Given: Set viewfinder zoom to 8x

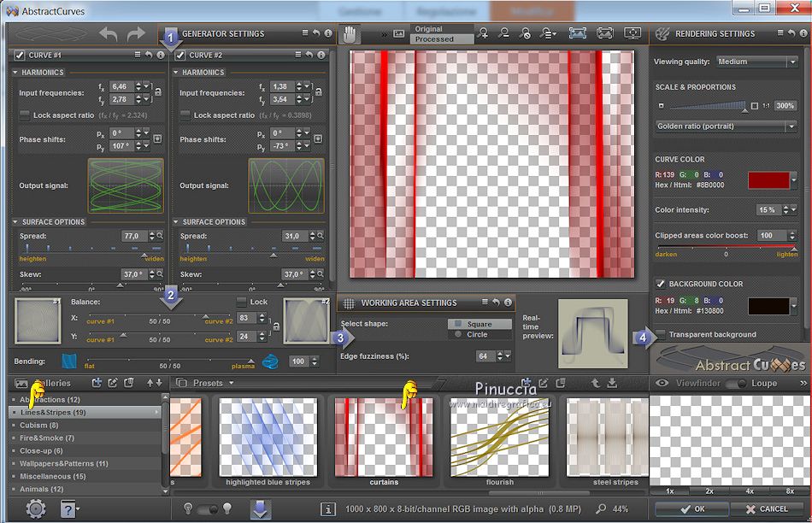Looking at the screenshot, I should (x=790, y=491).
